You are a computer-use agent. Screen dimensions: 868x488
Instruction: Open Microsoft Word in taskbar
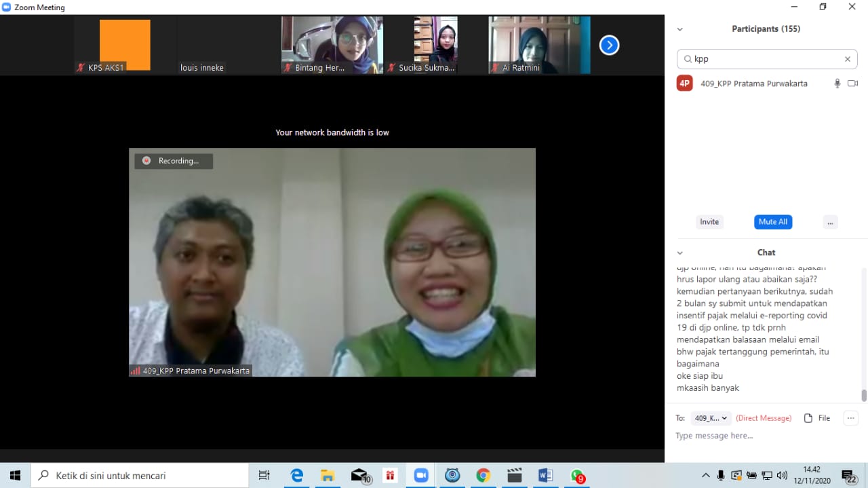pyautogui.click(x=545, y=476)
